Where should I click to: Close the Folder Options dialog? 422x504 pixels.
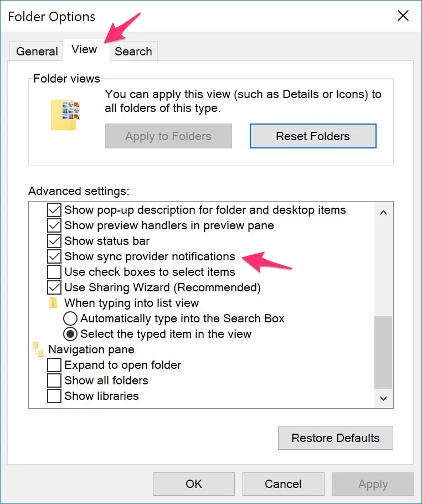coord(404,16)
